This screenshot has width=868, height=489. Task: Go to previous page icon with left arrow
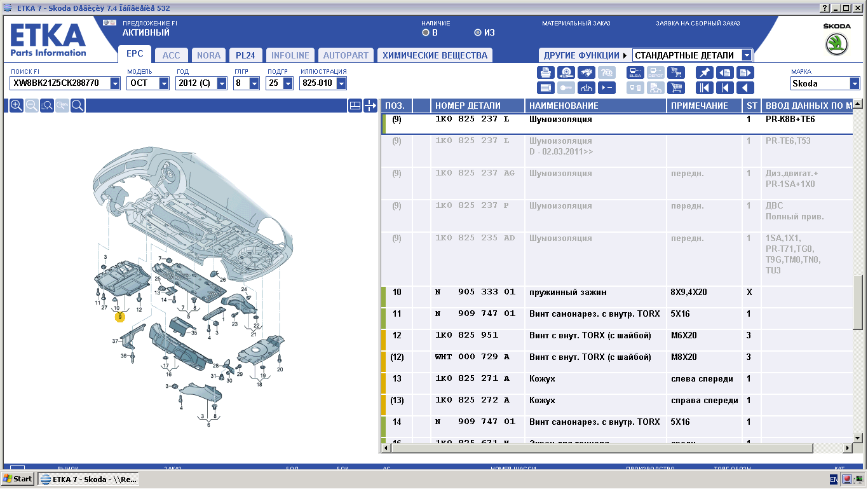725,72
